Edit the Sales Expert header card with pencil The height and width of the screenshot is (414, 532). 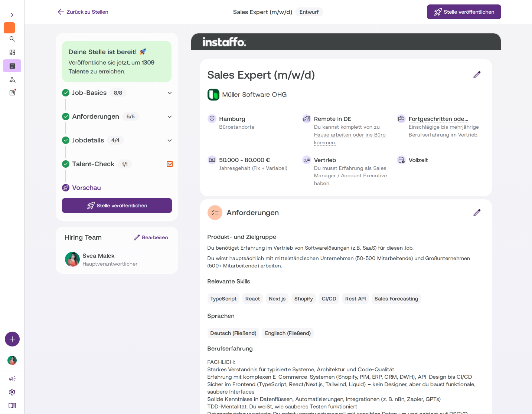(x=477, y=75)
